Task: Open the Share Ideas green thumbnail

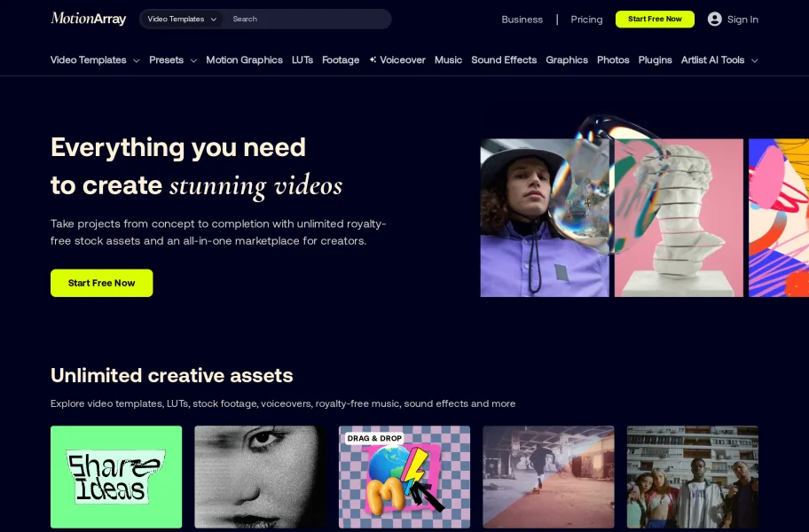Action: (x=116, y=477)
